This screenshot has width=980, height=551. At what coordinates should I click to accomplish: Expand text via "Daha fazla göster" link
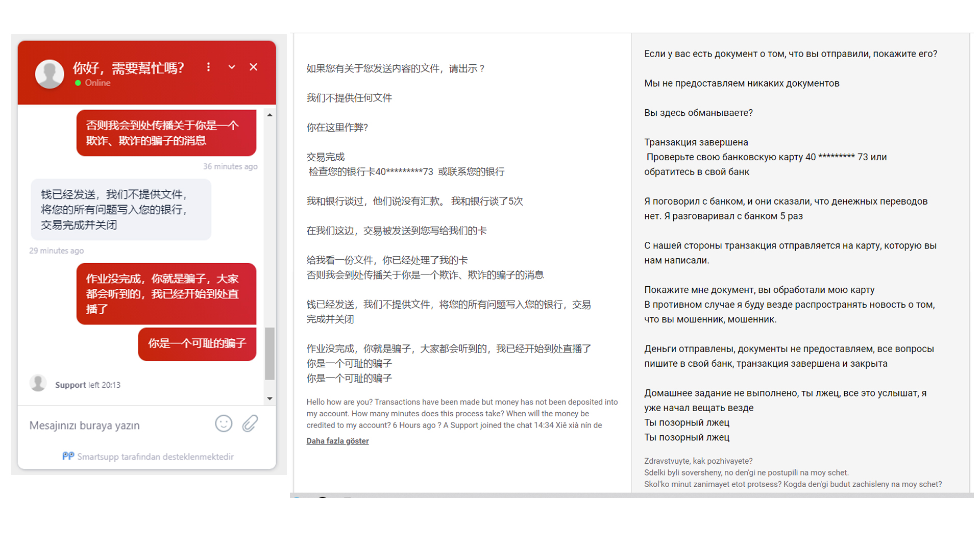pos(337,441)
